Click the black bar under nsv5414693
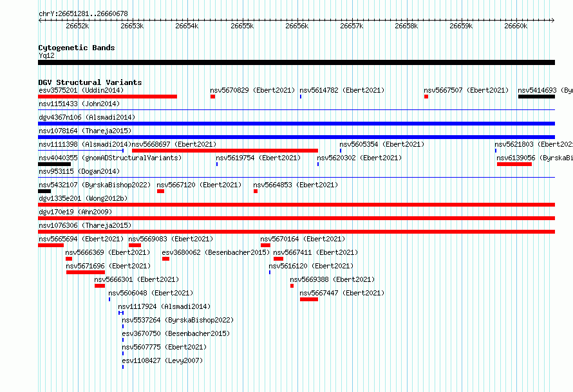The height and width of the screenshot is (392, 573). pos(536,97)
